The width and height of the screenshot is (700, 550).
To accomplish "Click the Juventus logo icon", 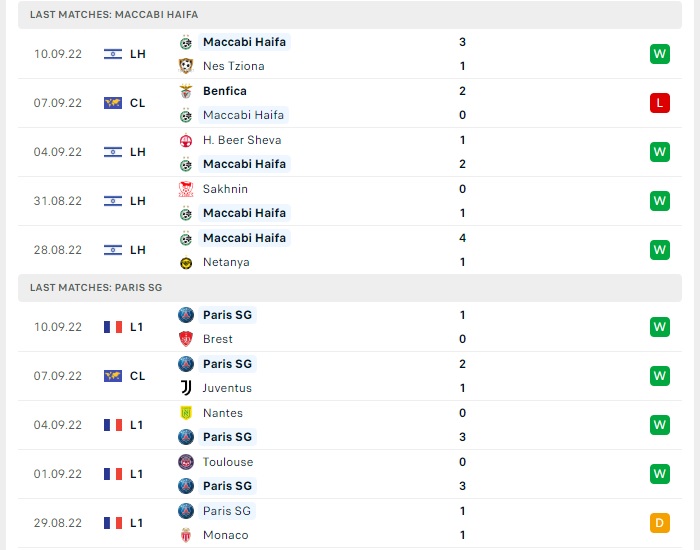I will pos(186,388).
